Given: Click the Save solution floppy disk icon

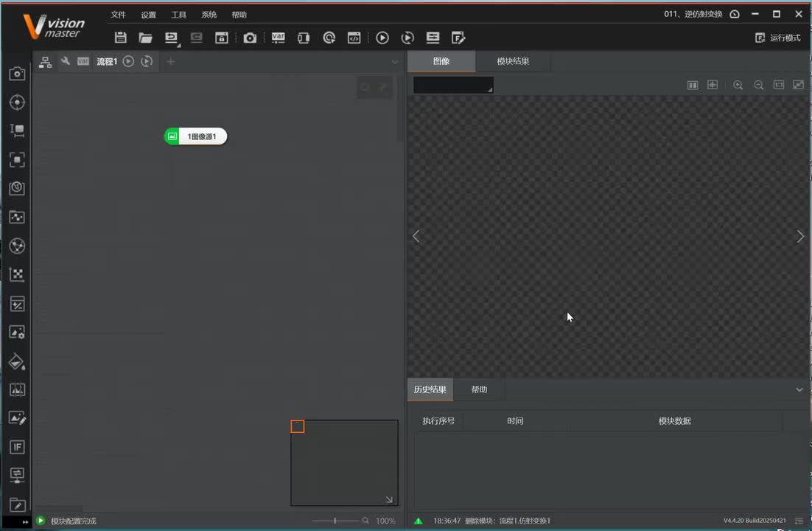Looking at the screenshot, I should pyautogui.click(x=121, y=38).
